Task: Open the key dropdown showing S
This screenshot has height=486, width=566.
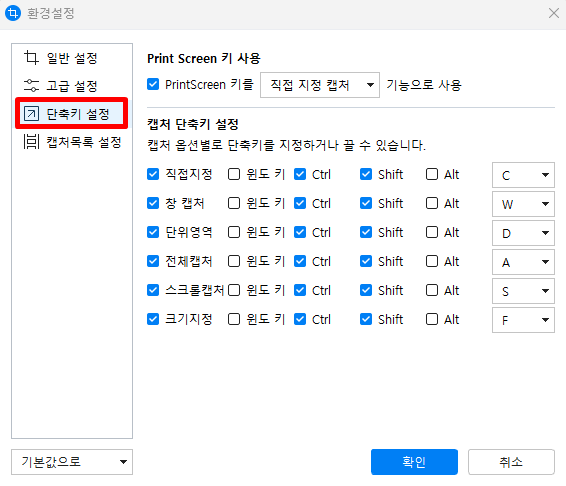Action: pyautogui.click(x=523, y=291)
